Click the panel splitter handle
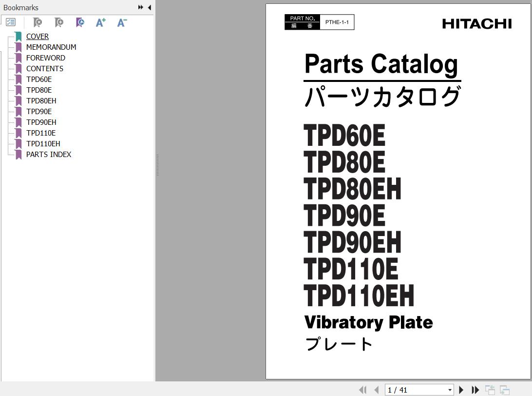The image size is (532, 396). click(157, 165)
